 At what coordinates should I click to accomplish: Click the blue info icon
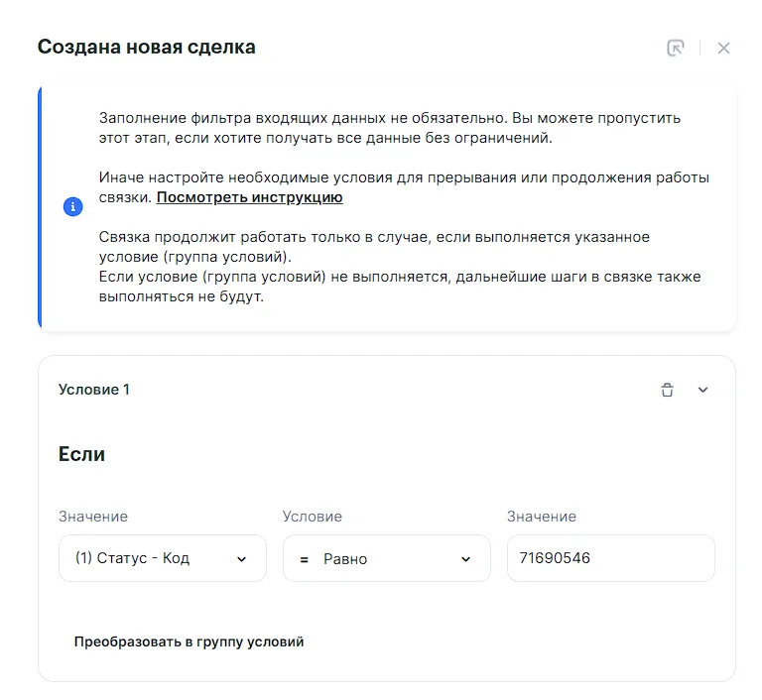(72, 207)
